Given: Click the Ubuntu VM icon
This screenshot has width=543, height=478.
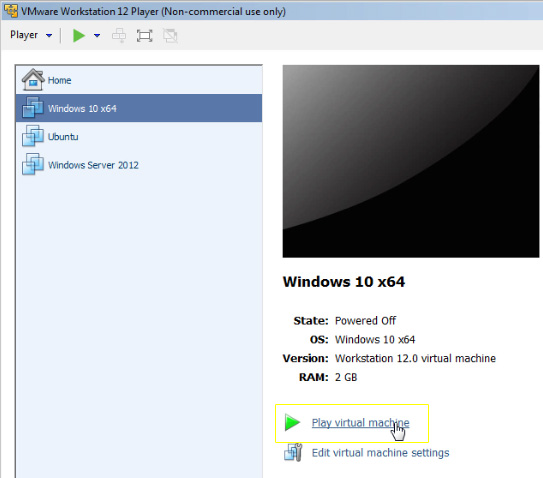Looking at the screenshot, I should (33, 136).
